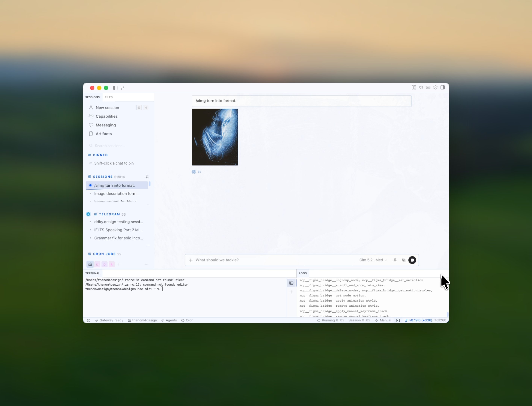Click the microphone icon
This screenshot has height=406, width=532.
pyautogui.click(x=395, y=260)
